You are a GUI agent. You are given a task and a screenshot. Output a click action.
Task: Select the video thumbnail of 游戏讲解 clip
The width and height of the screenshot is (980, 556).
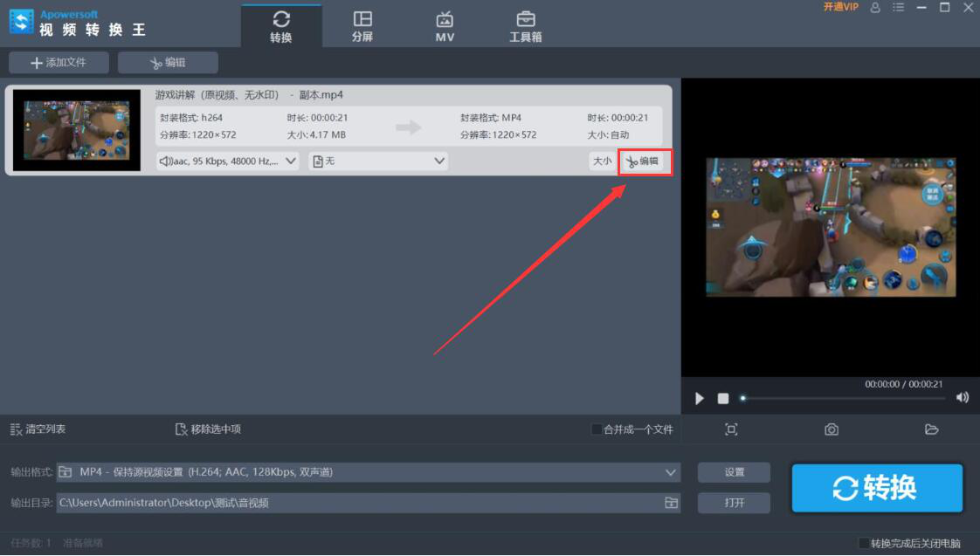click(77, 129)
